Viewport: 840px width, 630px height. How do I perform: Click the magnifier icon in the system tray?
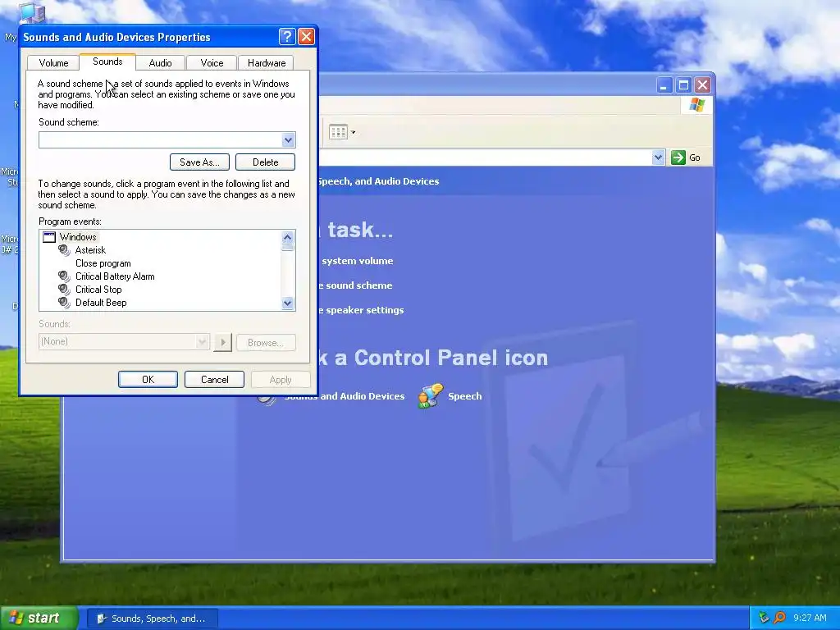[779, 618]
